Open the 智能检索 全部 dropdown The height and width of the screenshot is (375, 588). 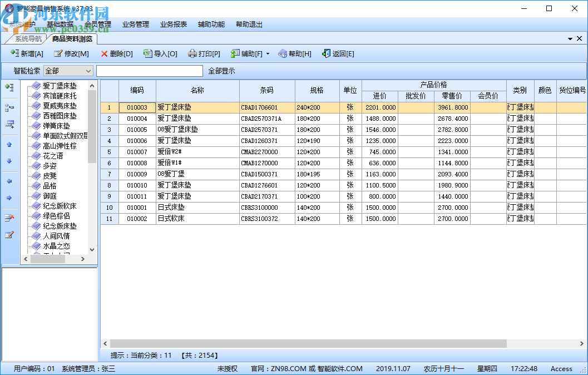click(x=68, y=71)
